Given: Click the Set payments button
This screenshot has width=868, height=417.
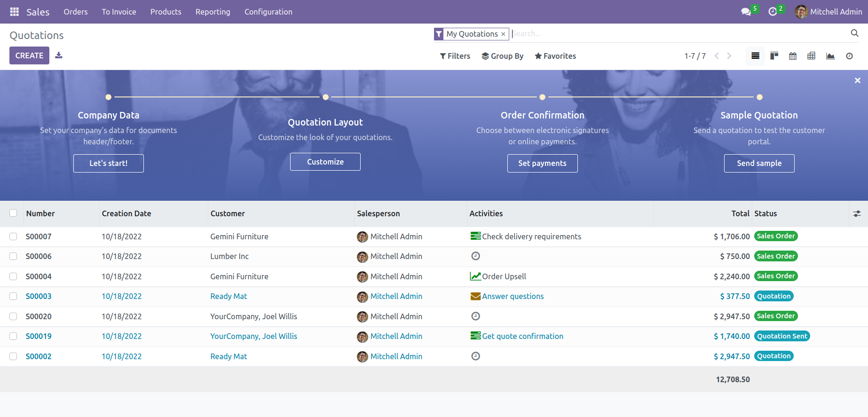Looking at the screenshot, I should pos(542,163).
